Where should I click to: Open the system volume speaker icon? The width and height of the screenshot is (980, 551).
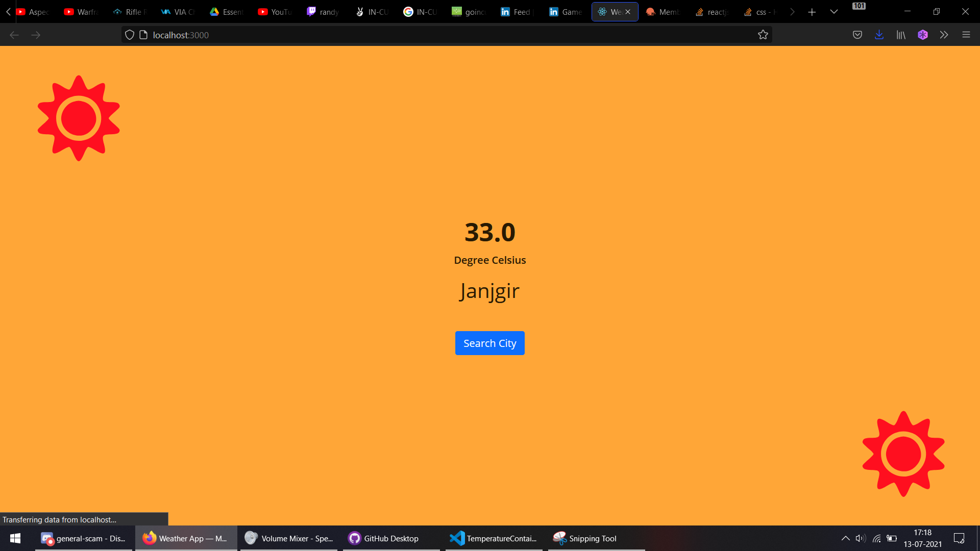click(861, 538)
